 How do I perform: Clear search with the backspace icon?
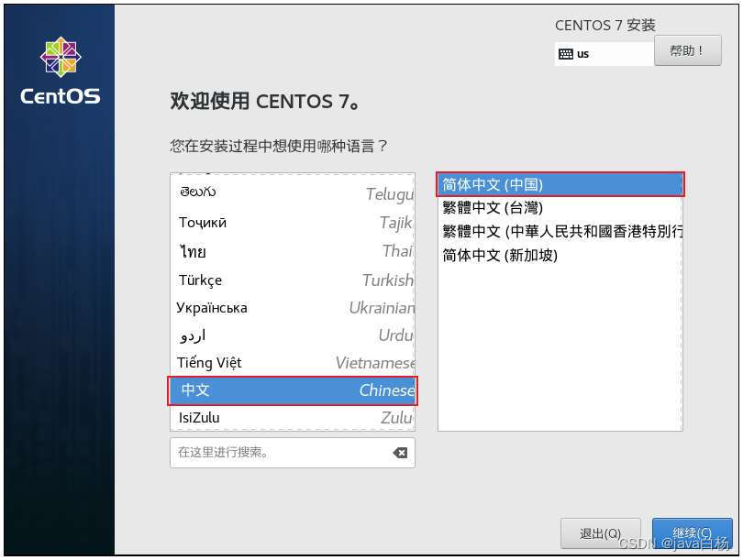400,453
